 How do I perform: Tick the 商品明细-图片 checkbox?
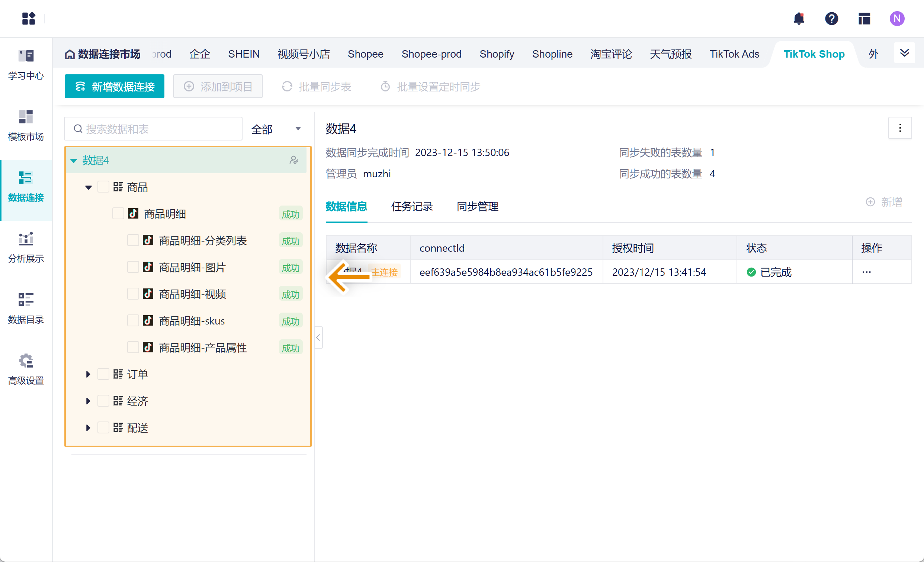pos(133,267)
